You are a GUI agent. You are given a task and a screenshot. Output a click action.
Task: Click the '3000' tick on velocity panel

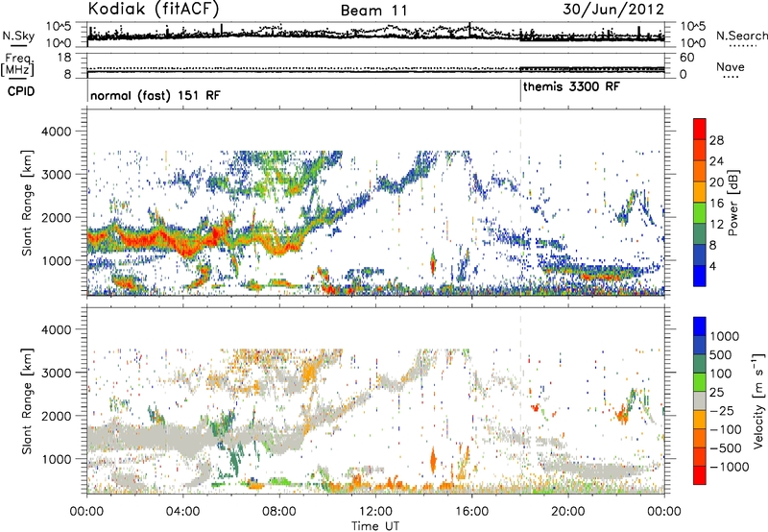(x=57, y=373)
